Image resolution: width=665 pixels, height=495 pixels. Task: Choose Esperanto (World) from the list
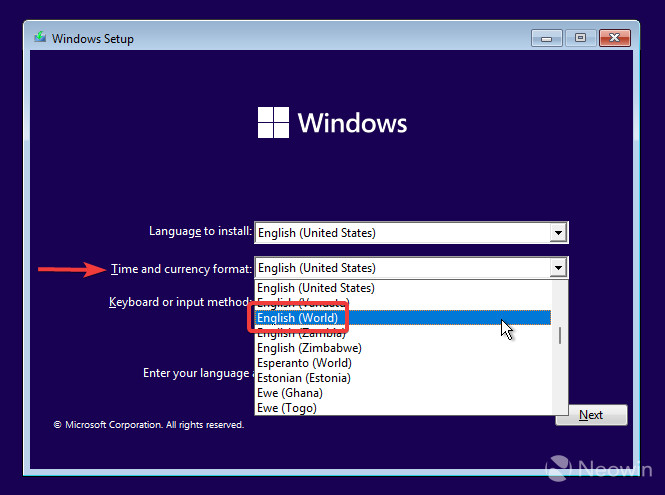(403, 363)
